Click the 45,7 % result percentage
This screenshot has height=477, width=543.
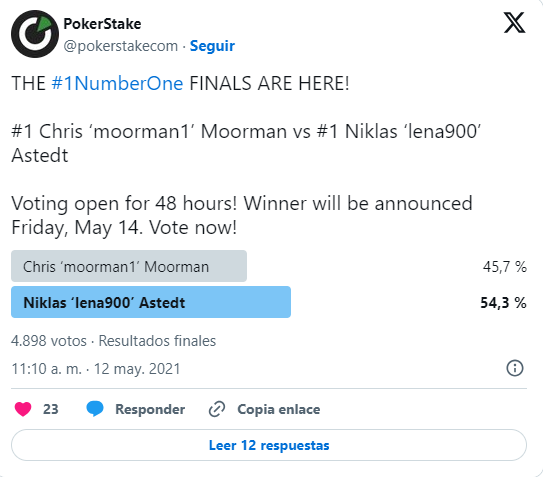pos(505,267)
